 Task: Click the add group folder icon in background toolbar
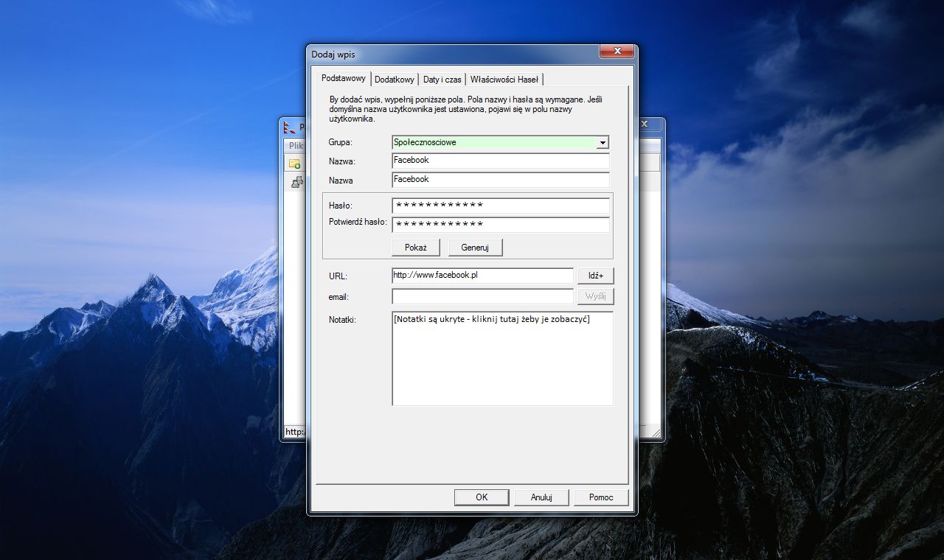(x=294, y=164)
